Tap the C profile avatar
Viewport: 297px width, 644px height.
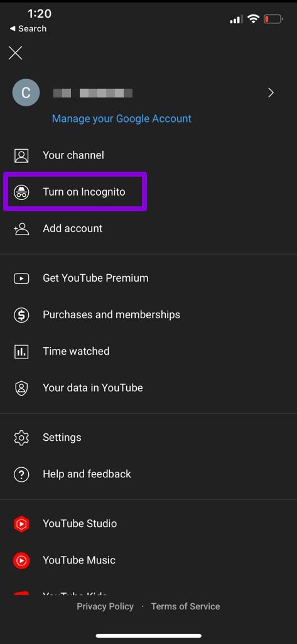coord(26,93)
